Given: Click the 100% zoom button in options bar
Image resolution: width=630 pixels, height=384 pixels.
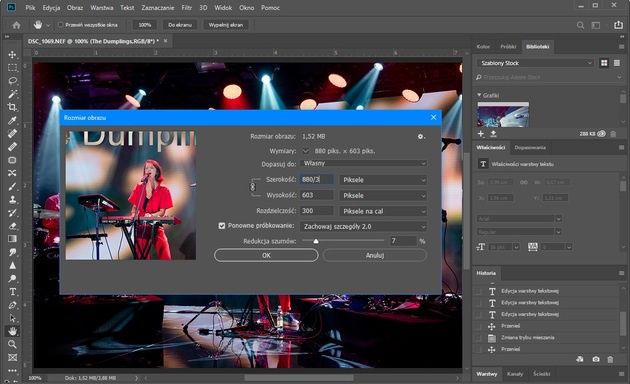Looking at the screenshot, I should tap(145, 25).
